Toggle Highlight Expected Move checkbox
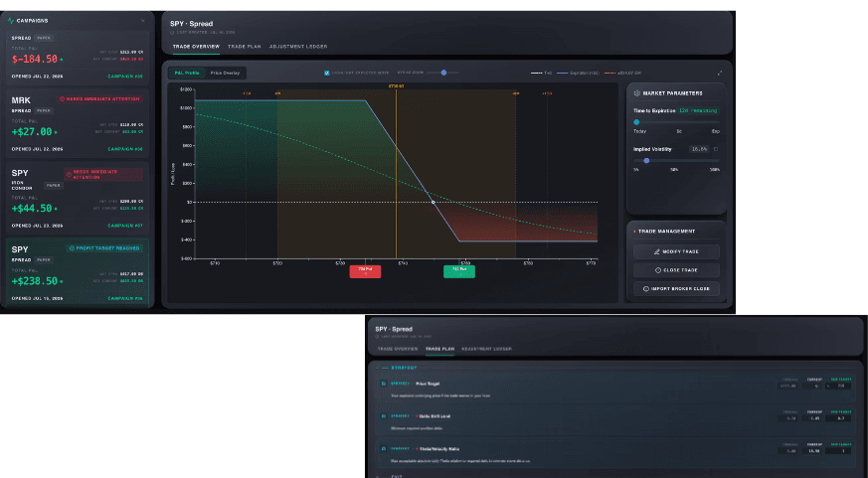 click(326, 73)
